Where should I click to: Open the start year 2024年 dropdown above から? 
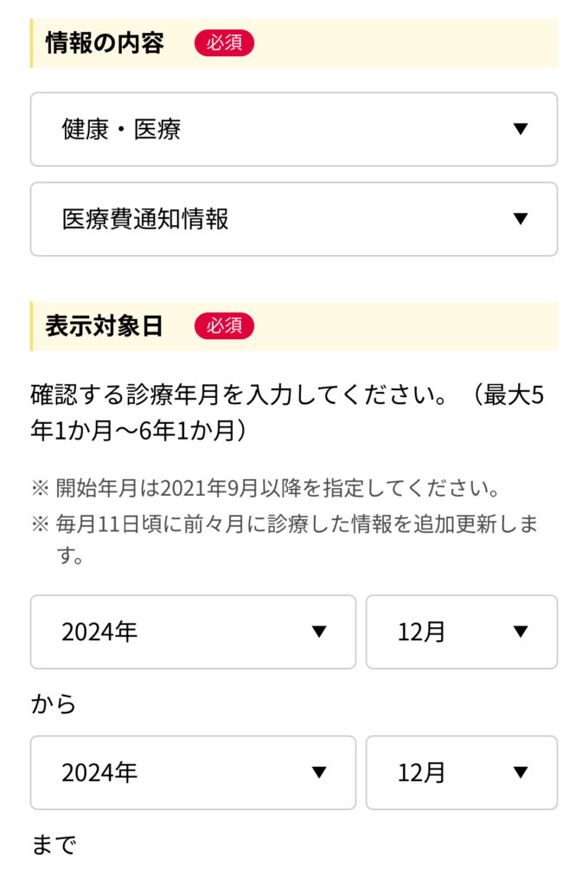193,632
